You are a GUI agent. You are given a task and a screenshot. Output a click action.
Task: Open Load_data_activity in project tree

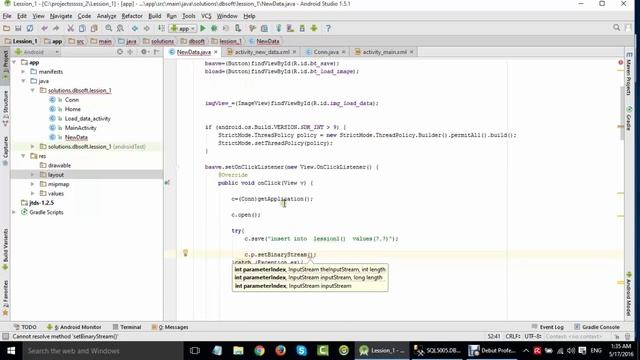87,119
